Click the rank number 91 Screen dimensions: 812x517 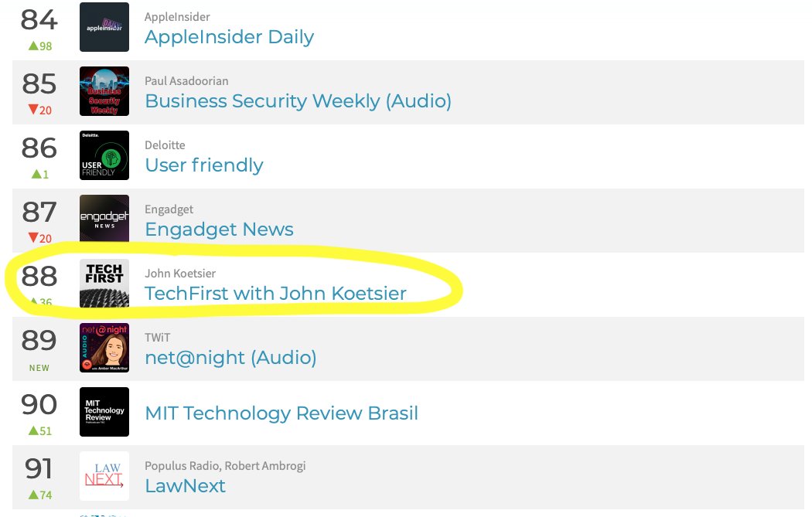click(39, 469)
